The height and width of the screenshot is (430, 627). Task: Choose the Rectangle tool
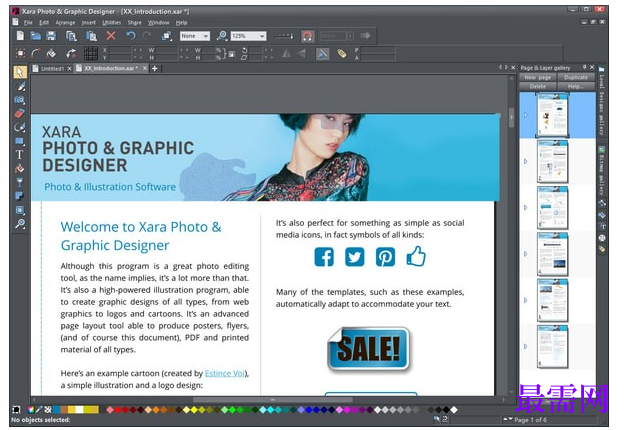(x=20, y=141)
